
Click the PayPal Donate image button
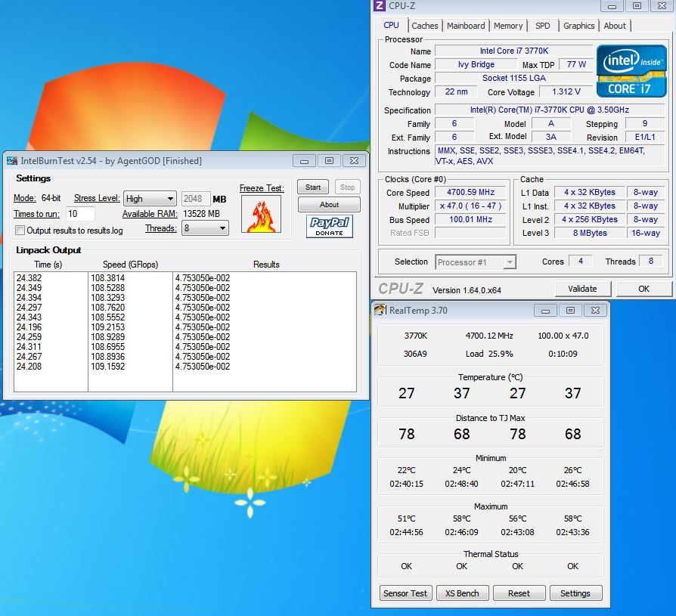tap(330, 226)
